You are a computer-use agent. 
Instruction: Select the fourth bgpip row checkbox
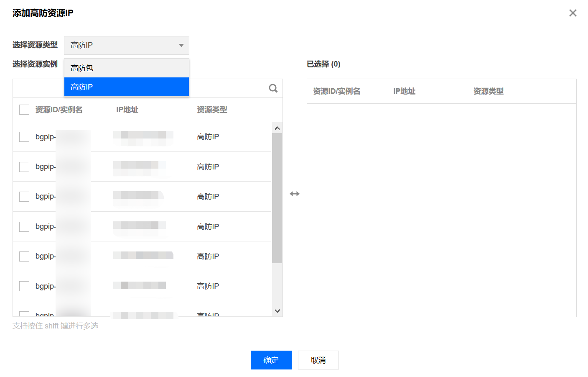tap(24, 227)
